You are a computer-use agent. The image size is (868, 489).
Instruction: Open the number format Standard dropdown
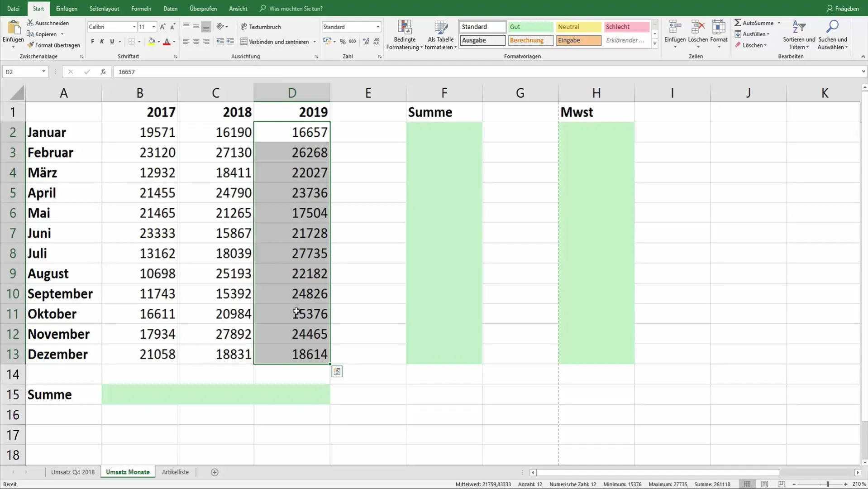point(378,27)
